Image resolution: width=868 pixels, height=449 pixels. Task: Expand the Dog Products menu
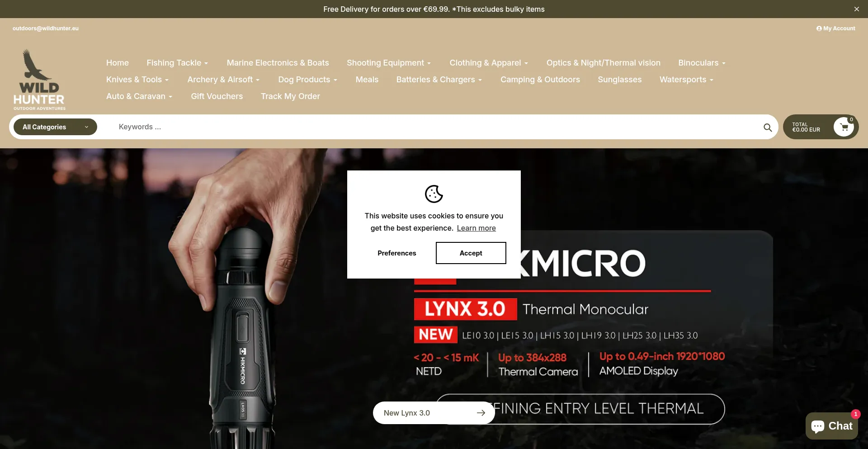(308, 80)
